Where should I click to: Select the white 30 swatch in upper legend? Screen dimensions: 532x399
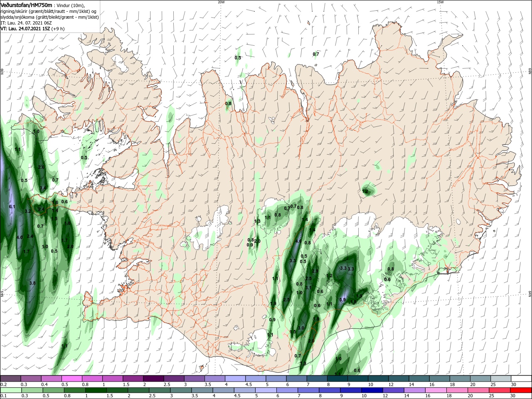521,379
